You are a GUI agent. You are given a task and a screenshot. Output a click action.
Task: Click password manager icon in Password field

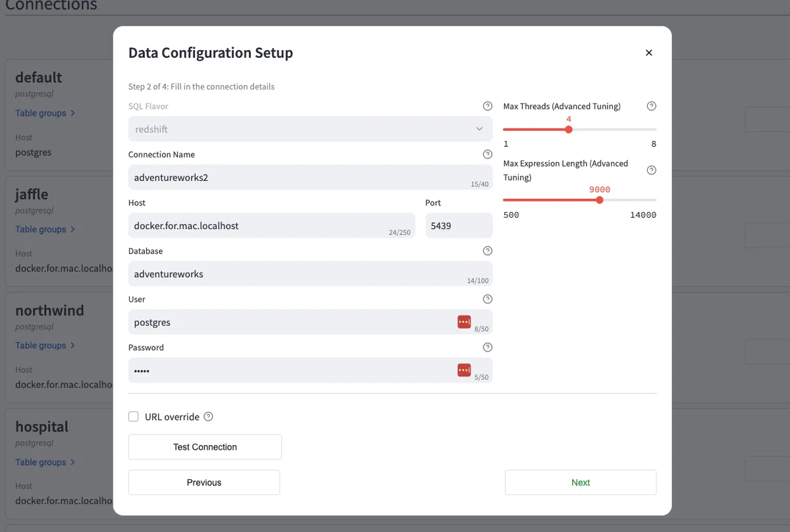pos(464,370)
